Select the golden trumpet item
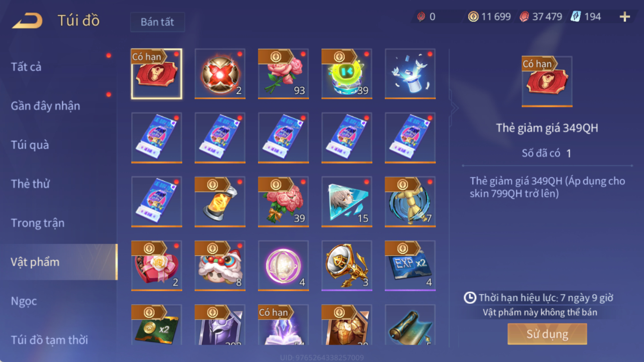Image resolution: width=644 pixels, height=362 pixels. point(347,266)
